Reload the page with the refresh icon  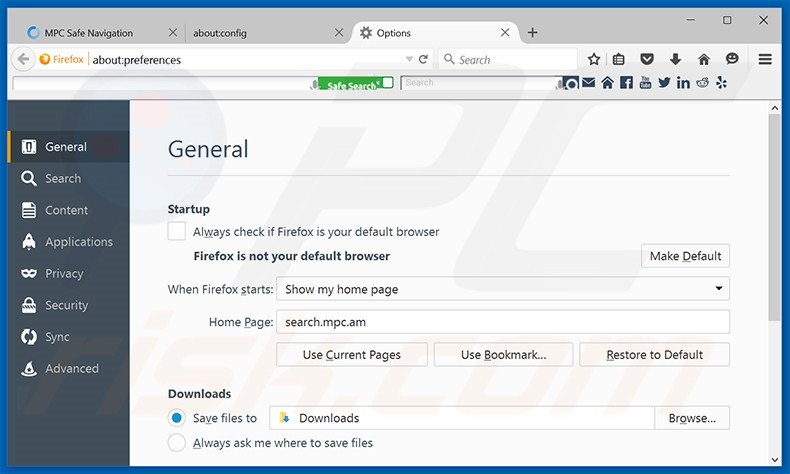[x=423, y=59]
